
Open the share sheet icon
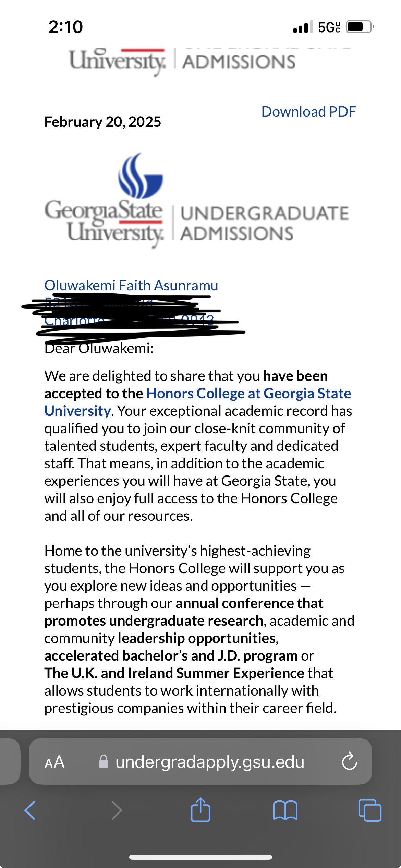[x=200, y=809]
